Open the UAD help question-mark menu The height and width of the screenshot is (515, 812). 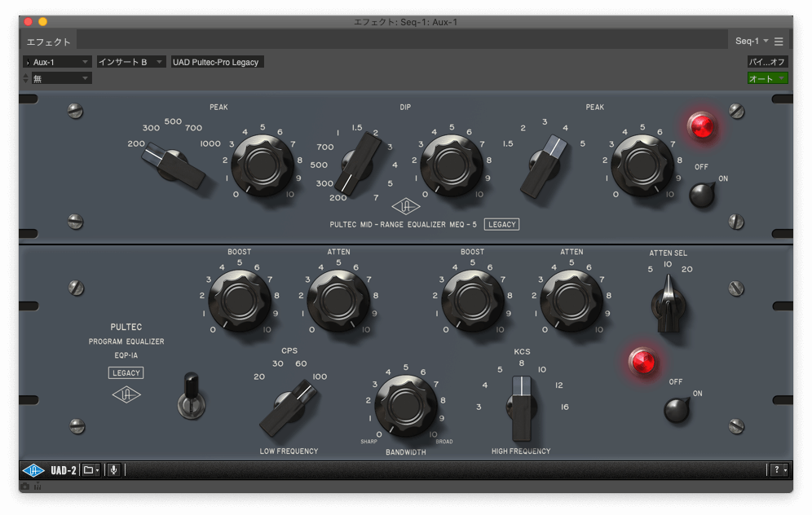tap(779, 470)
